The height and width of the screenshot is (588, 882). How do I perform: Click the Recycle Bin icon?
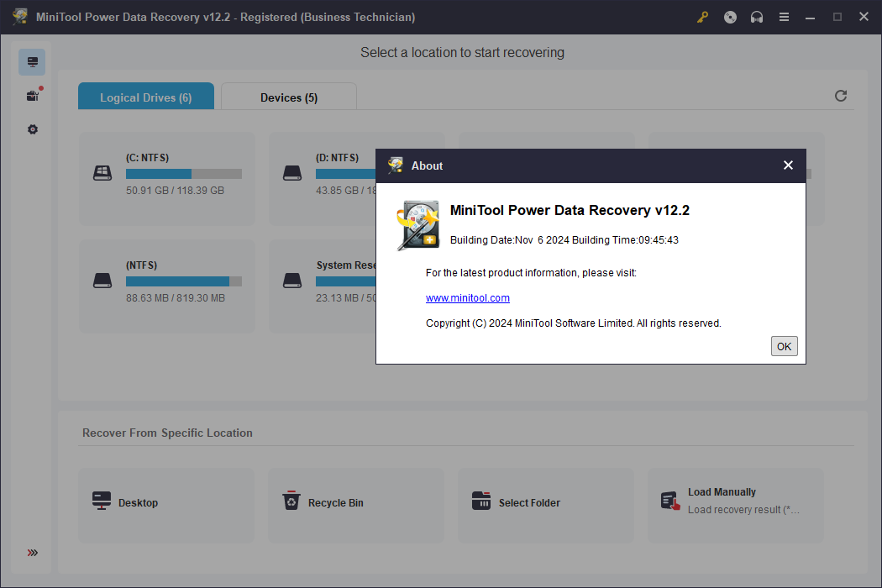291,501
